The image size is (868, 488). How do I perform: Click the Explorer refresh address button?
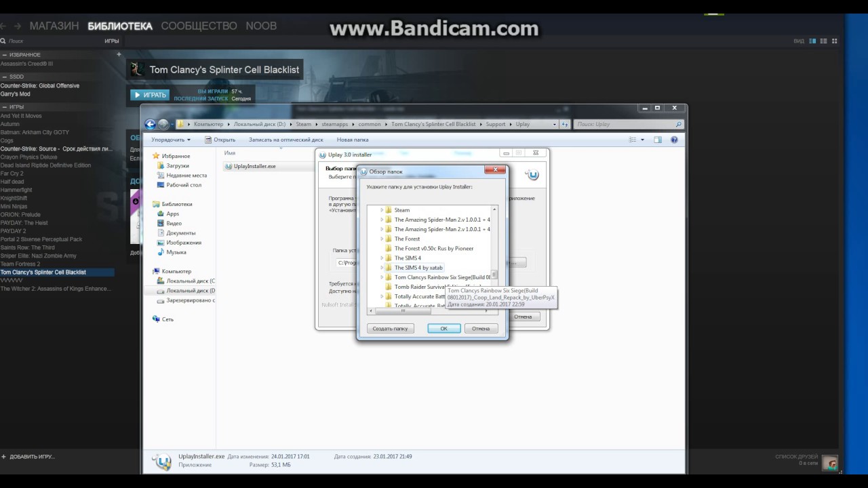click(x=565, y=124)
